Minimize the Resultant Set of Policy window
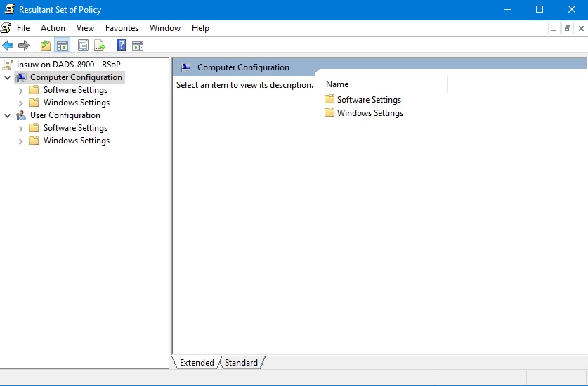Viewport: 588px width, 386px height. (508, 9)
